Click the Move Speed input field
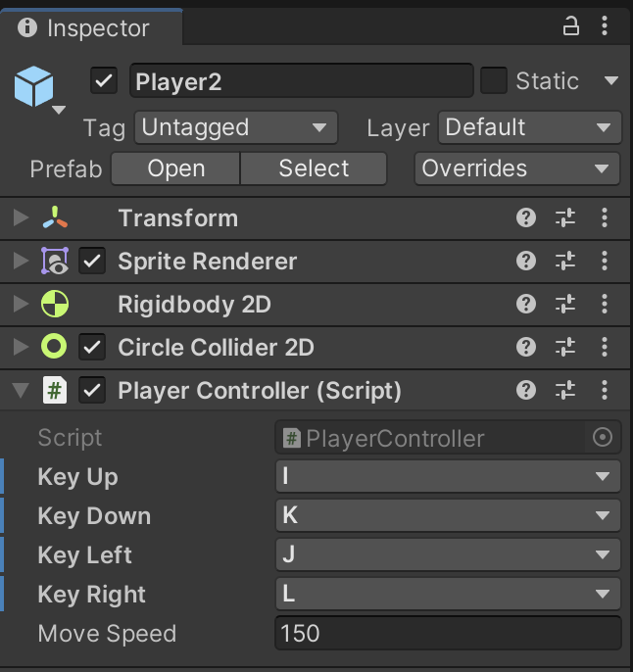633x672 pixels. [448, 633]
